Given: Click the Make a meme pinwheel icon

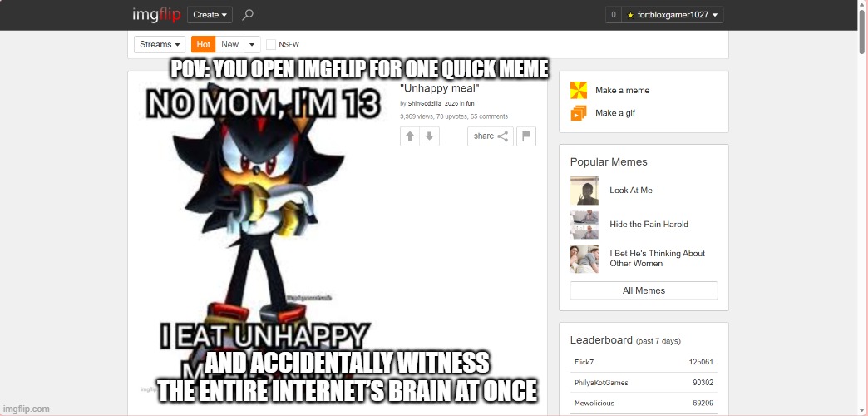Looking at the screenshot, I should [x=579, y=91].
